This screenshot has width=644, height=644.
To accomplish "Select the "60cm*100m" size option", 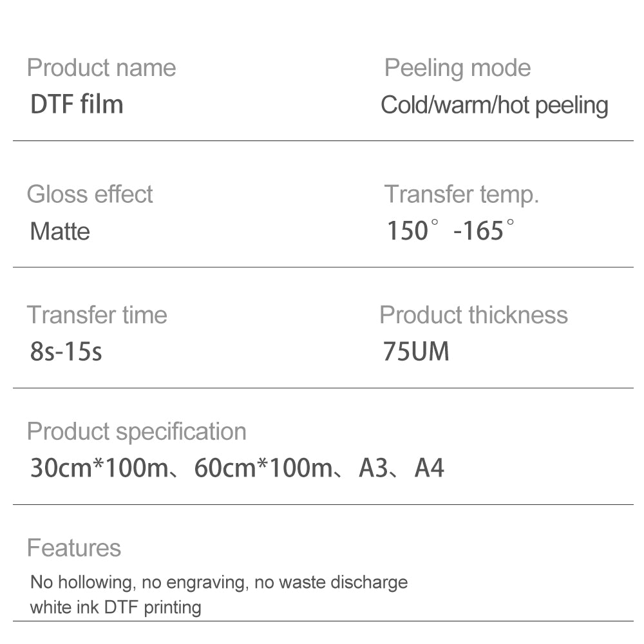I will 263,468.
